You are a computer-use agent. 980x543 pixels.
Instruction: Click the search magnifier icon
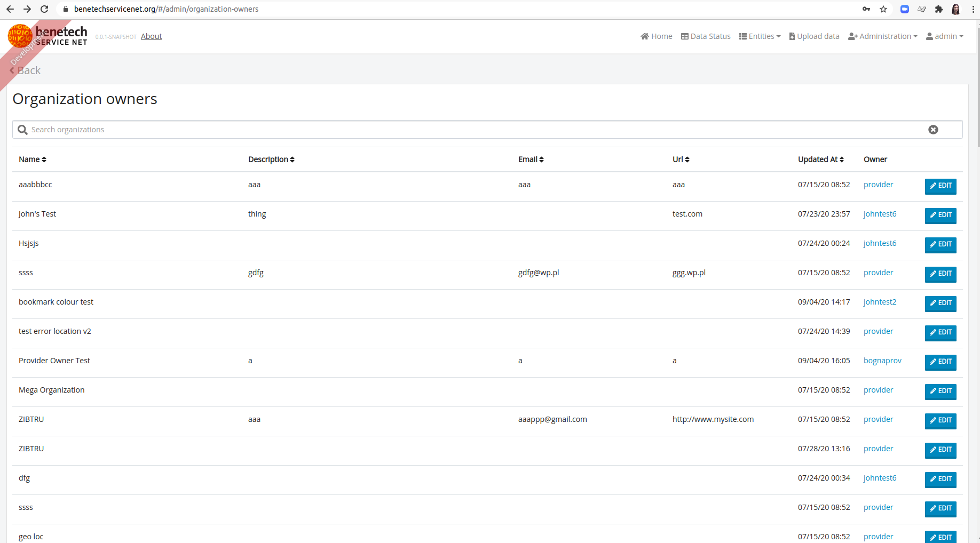point(22,129)
